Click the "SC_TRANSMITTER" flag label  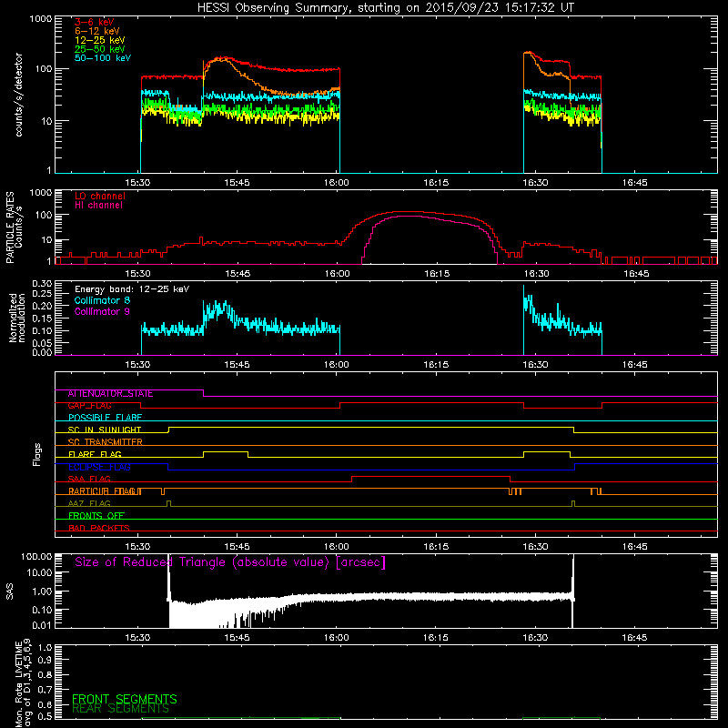pos(105,442)
